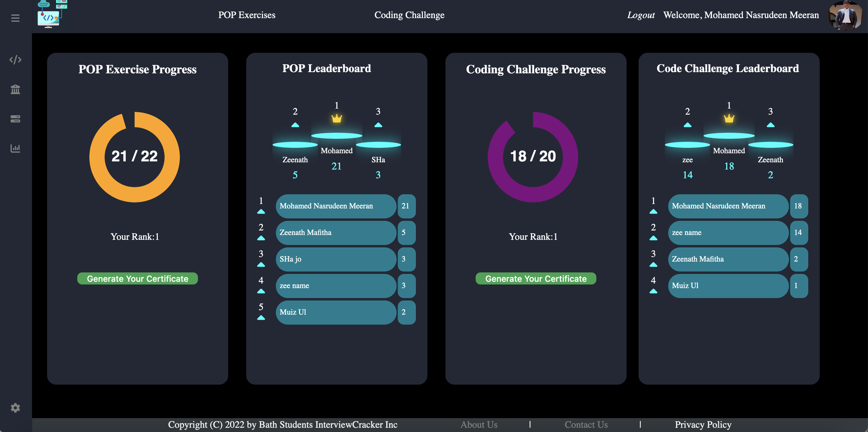Open POP Exercises nav item
This screenshot has width=868, height=432.
[x=247, y=15]
